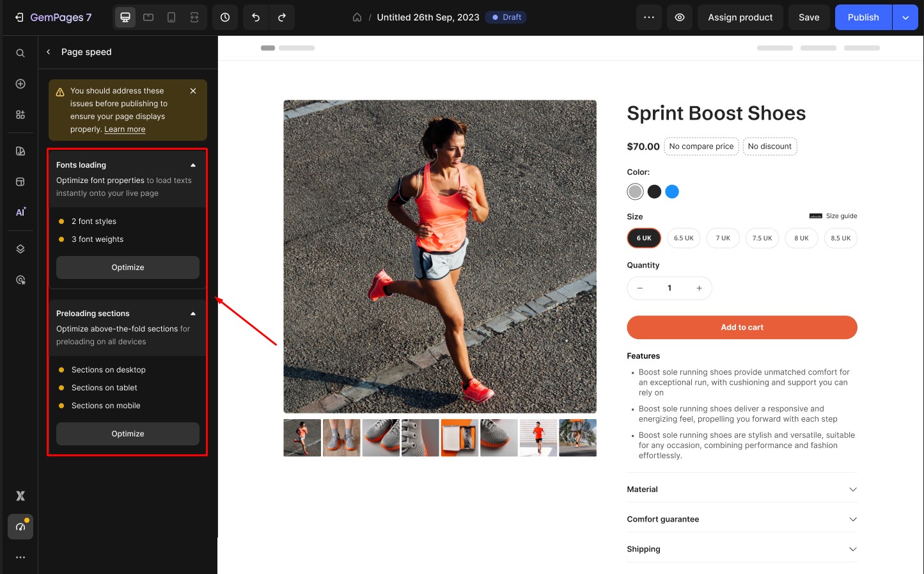The image size is (924, 574).
Task: Open version history with the clock icon
Action: click(x=225, y=17)
